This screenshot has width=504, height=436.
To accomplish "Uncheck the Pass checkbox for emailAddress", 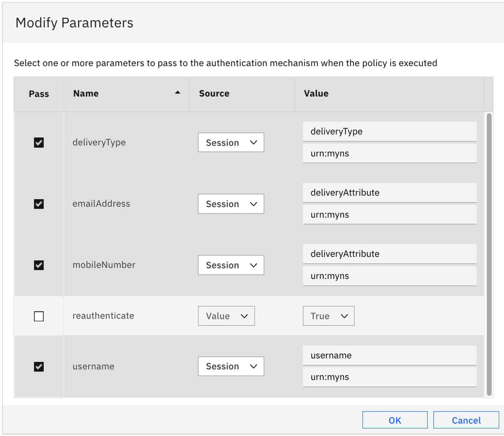I will coord(39,204).
